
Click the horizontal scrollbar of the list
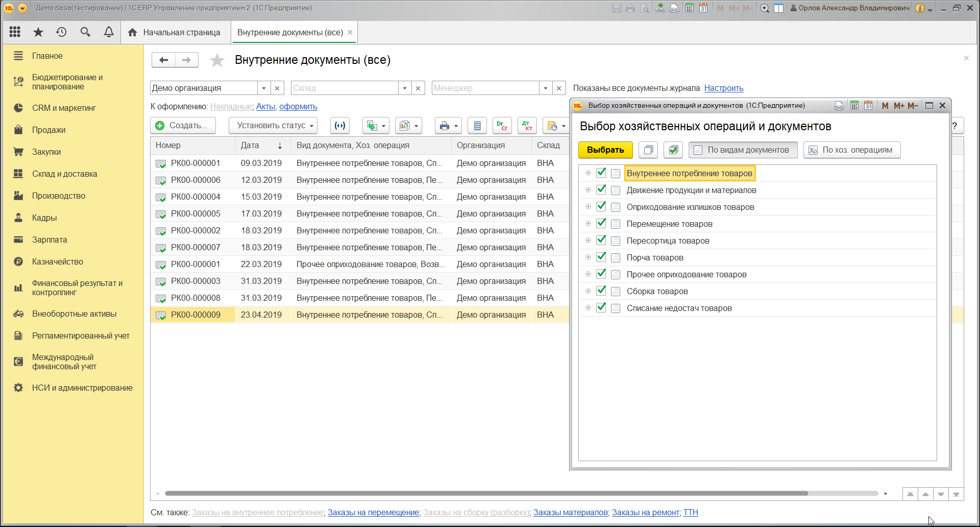click(x=486, y=493)
